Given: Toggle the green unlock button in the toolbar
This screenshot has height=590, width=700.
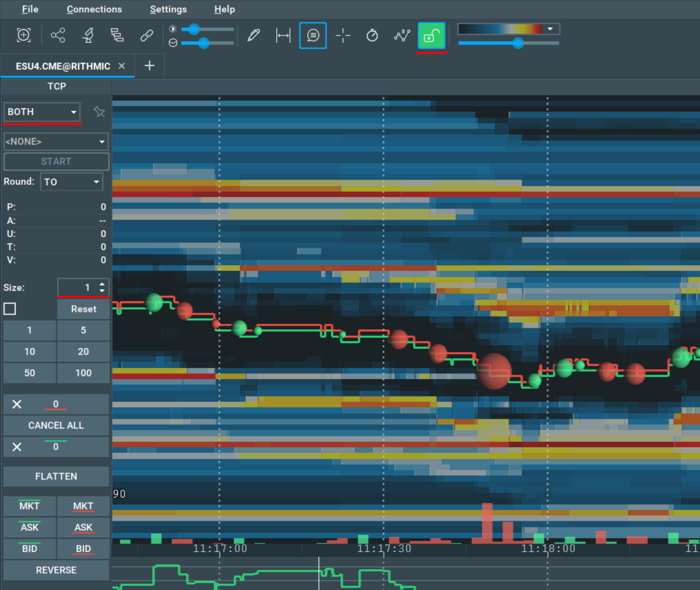Looking at the screenshot, I should pos(431,35).
